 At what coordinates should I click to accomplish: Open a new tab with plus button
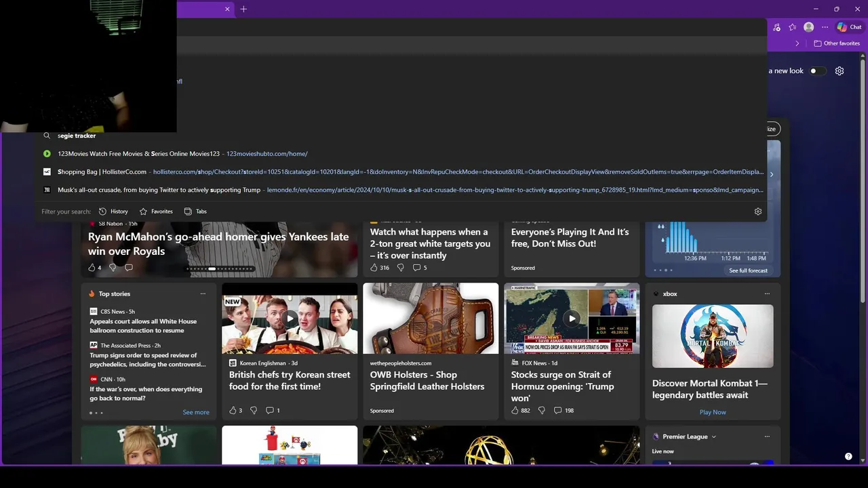[243, 9]
